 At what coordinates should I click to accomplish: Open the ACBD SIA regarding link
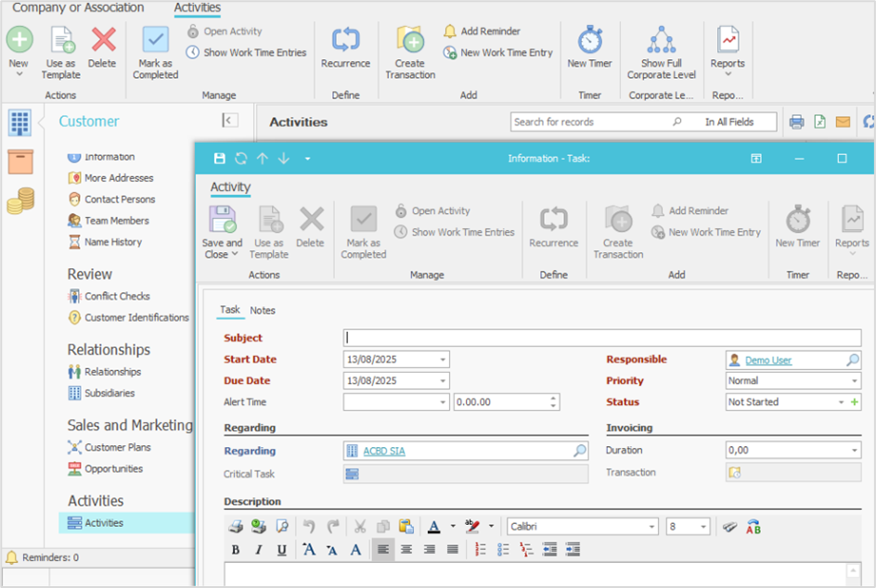click(384, 452)
